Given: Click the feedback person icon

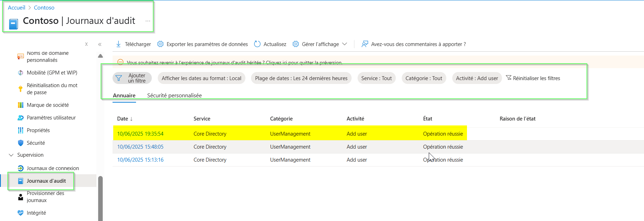Looking at the screenshot, I should (x=365, y=44).
